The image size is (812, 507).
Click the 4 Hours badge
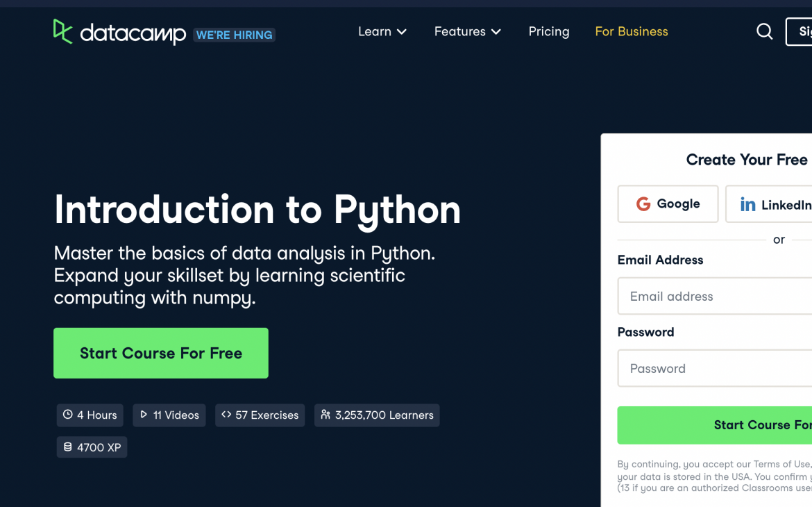(90, 415)
